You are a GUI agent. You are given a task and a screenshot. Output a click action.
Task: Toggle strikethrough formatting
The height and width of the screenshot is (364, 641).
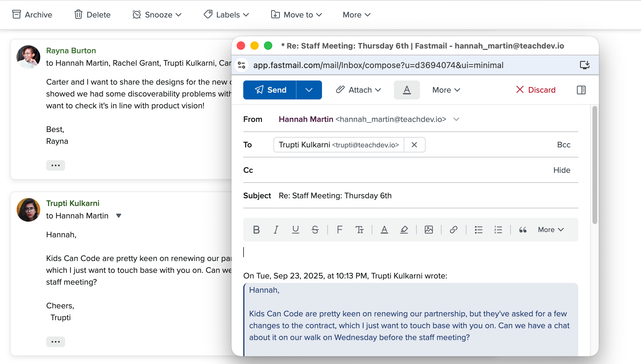pyautogui.click(x=315, y=230)
